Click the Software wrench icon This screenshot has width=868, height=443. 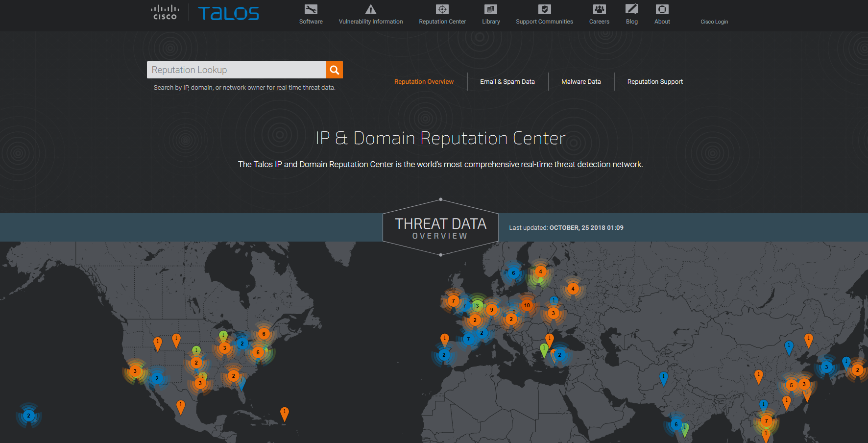point(311,9)
